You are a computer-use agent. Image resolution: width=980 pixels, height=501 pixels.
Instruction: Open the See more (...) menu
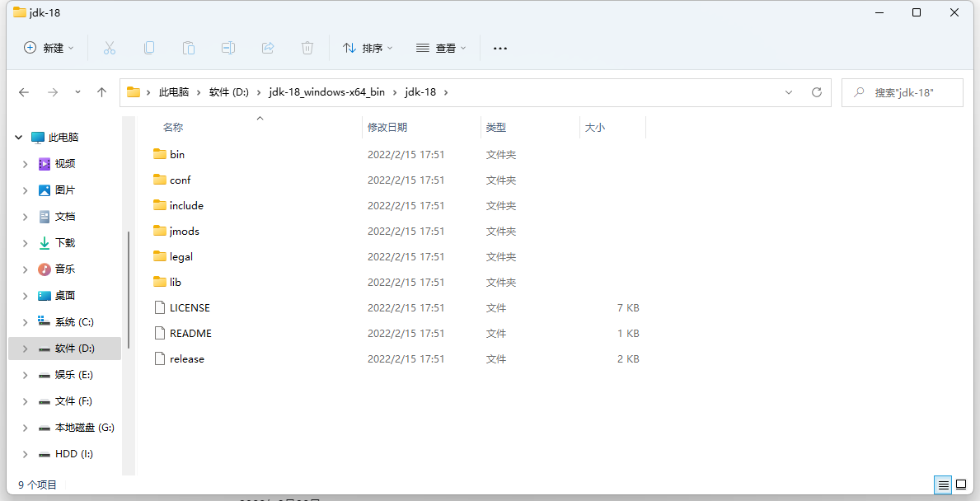point(499,48)
